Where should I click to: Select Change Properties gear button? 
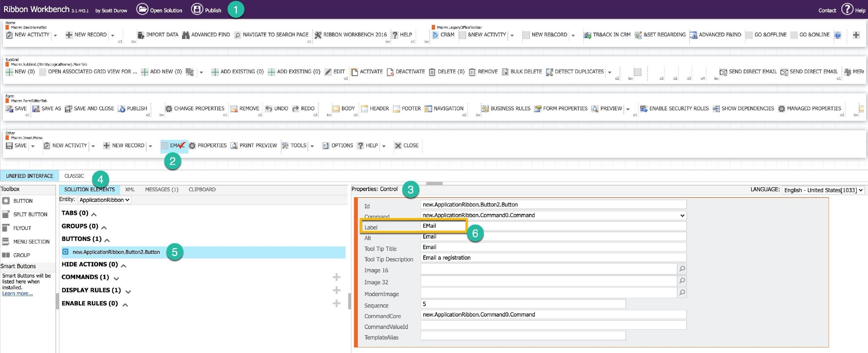(x=195, y=109)
